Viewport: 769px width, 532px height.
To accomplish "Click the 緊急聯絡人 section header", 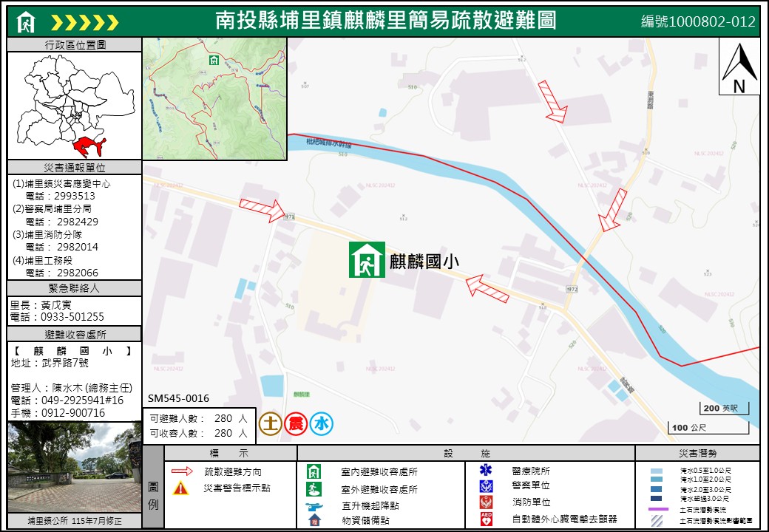I will point(75,288).
